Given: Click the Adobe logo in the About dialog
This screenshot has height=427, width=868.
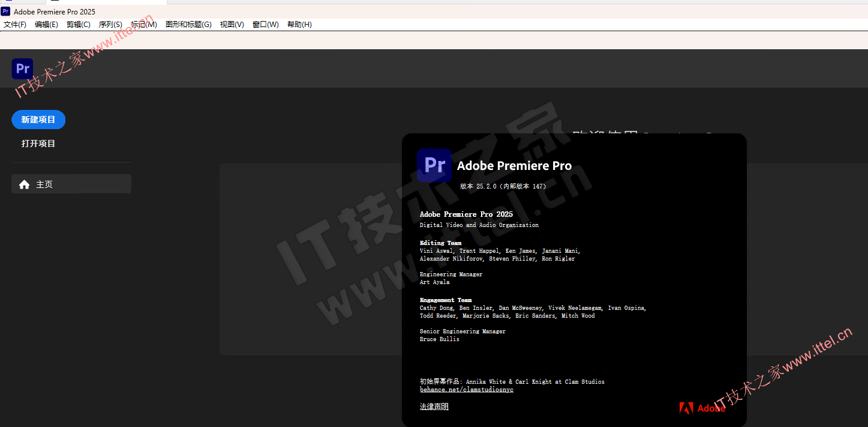Looking at the screenshot, I should 702,408.
